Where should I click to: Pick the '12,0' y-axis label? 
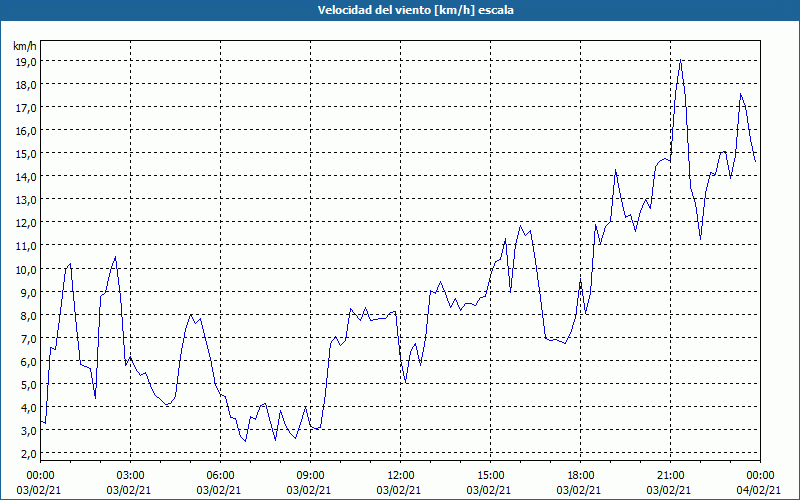click(26, 222)
